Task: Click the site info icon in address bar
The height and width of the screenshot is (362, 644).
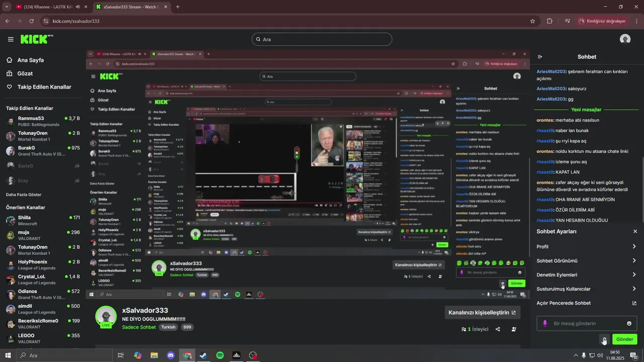Action: pos(46,21)
